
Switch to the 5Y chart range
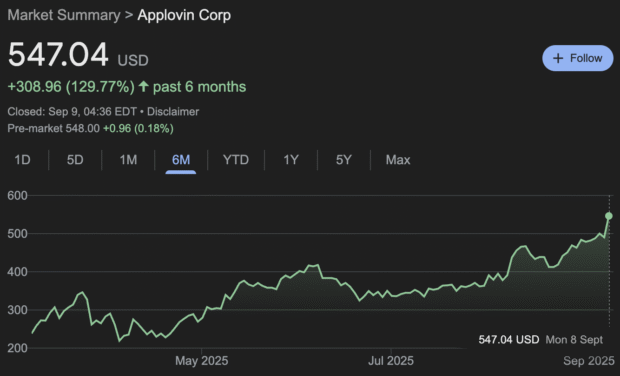click(344, 160)
